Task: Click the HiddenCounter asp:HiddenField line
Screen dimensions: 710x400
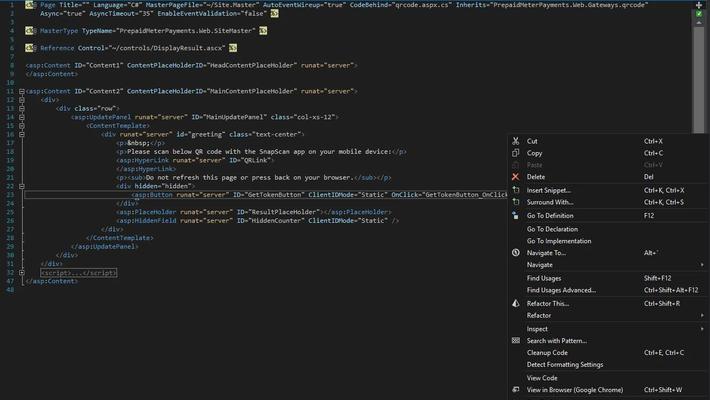Action: (257, 221)
